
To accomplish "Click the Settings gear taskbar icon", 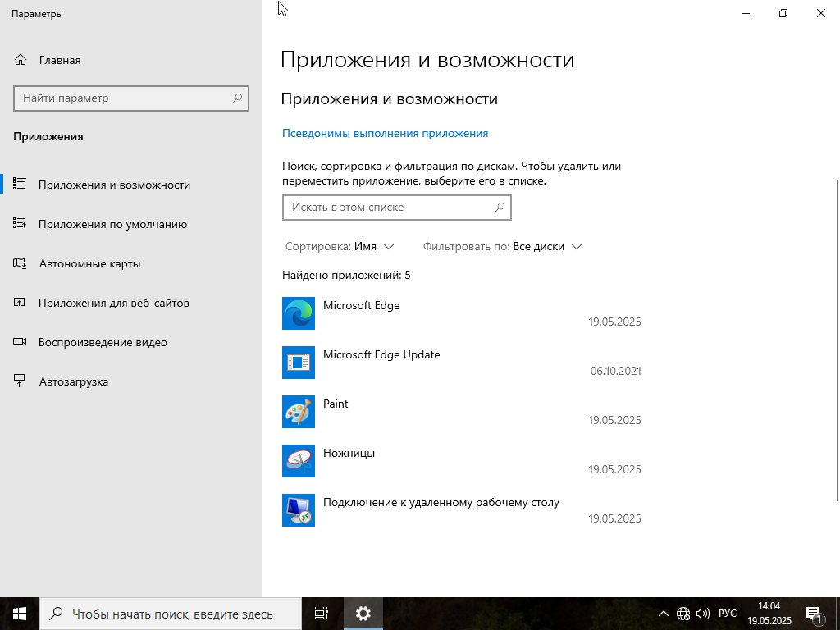I will pos(363,614).
